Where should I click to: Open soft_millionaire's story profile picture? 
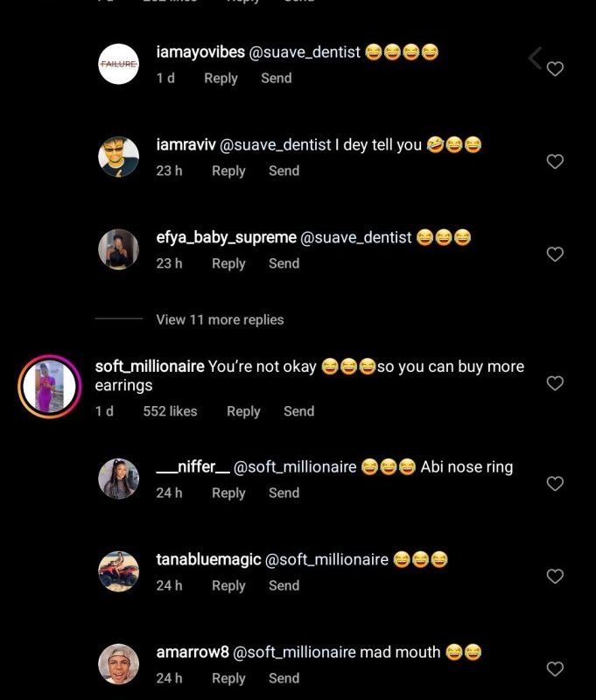click(x=50, y=386)
